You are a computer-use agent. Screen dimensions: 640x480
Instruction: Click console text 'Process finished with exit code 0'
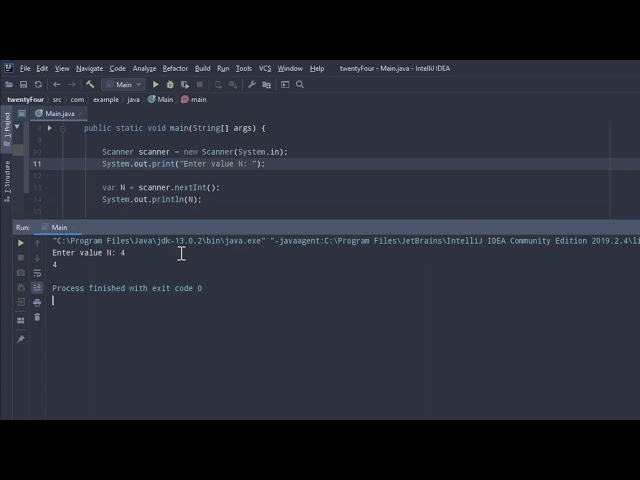(x=127, y=288)
